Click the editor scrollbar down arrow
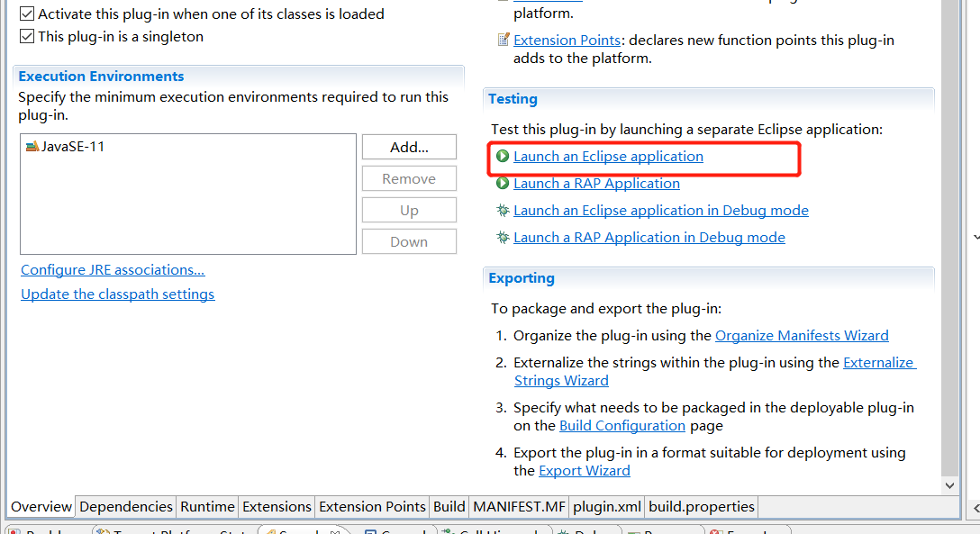980x534 pixels. 949,485
